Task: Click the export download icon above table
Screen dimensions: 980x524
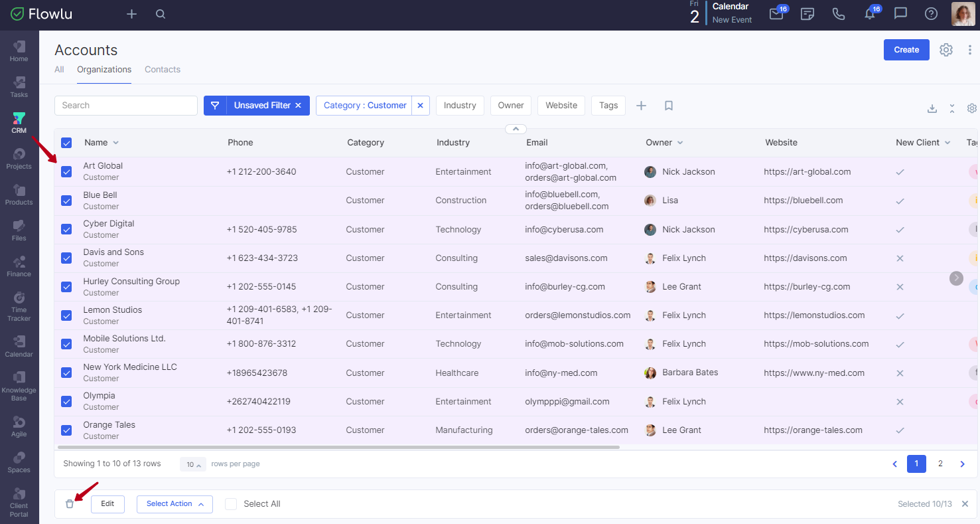Action: [x=932, y=108]
